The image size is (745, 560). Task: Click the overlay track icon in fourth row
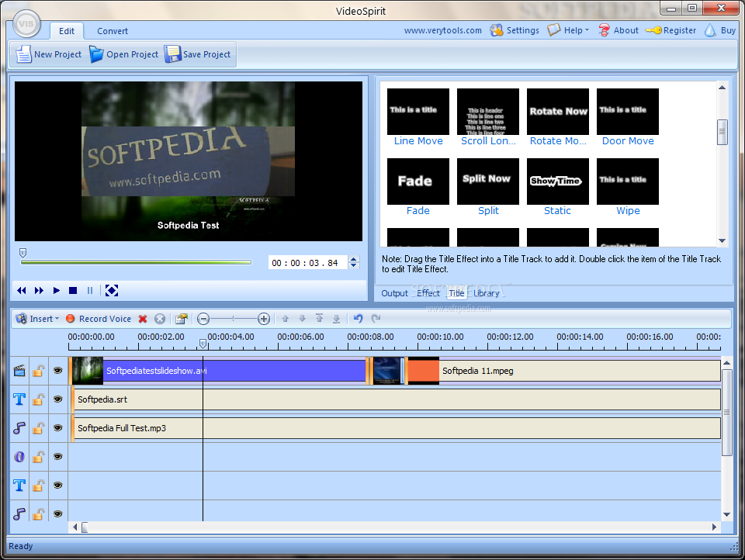pyautogui.click(x=19, y=457)
